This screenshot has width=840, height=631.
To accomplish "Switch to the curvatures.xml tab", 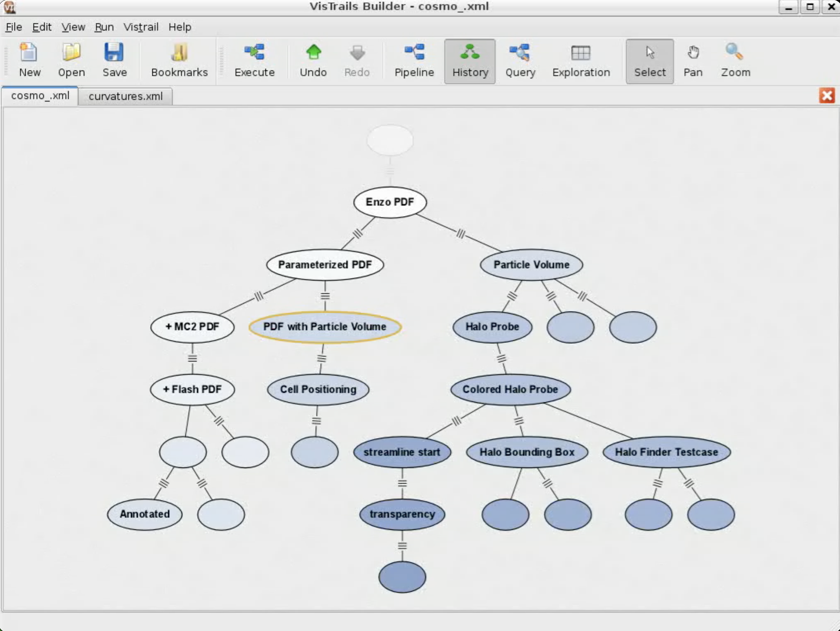I will click(x=125, y=96).
